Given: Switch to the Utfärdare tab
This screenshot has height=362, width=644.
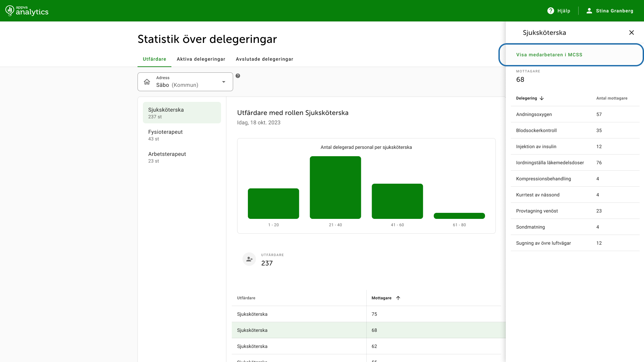Looking at the screenshot, I should click(154, 59).
